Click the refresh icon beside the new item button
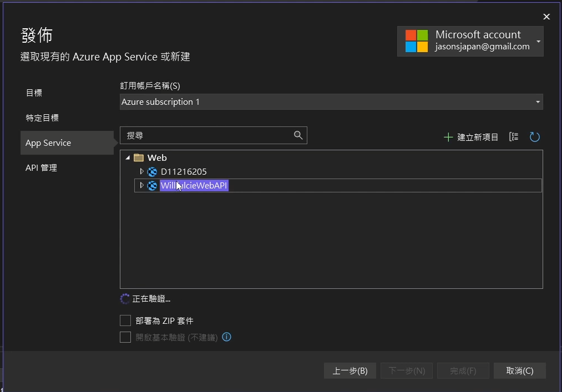This screenshot has width=562, height=392. [534, 137]
